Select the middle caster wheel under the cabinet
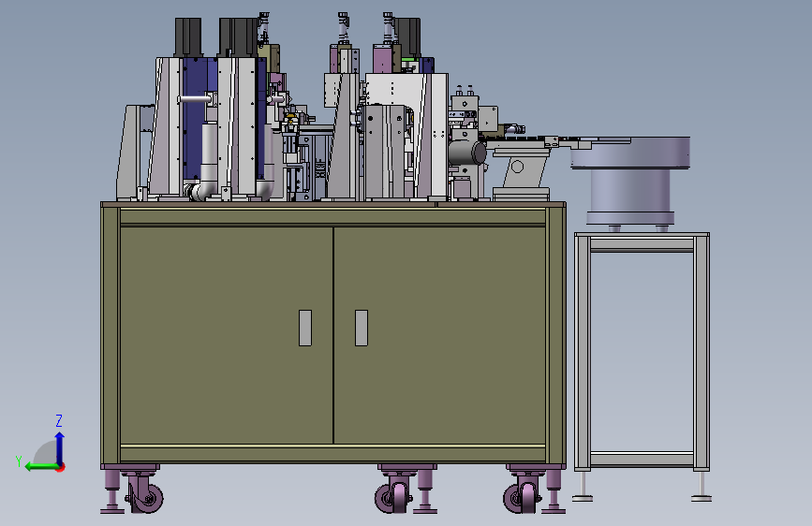 tap(392, 497)
